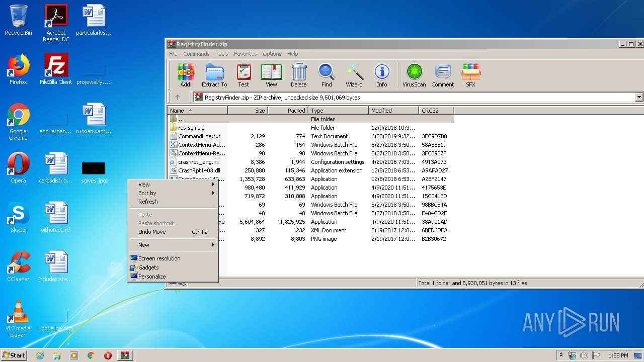Expand the Sort by submenu
The height and width of the screenshot is (362, 644).
[173, 193]
